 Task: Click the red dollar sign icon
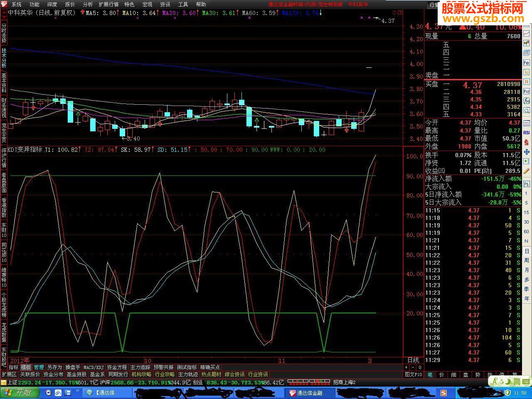click(x=527, y=143)
